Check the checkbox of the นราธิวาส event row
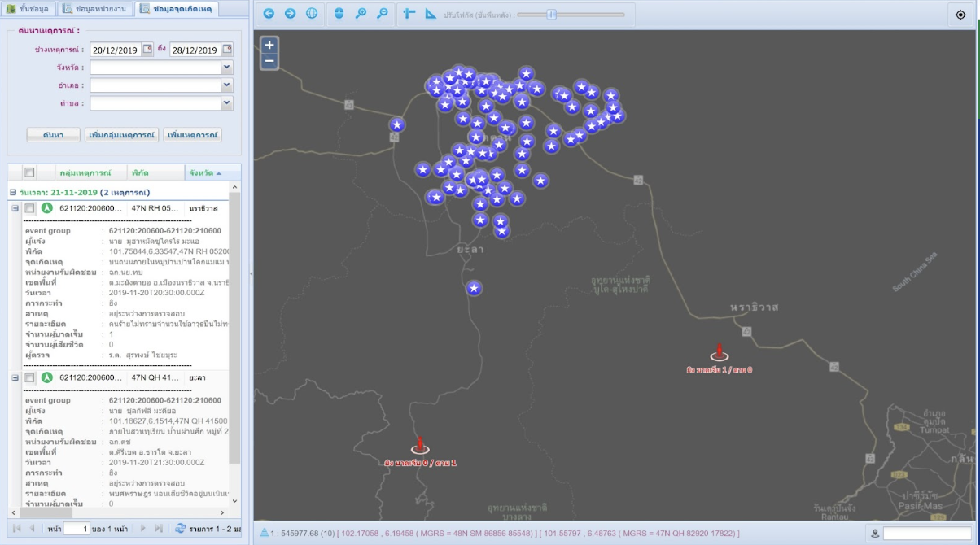The height and width of the screenshot is (545, 980). click(31, 207)
